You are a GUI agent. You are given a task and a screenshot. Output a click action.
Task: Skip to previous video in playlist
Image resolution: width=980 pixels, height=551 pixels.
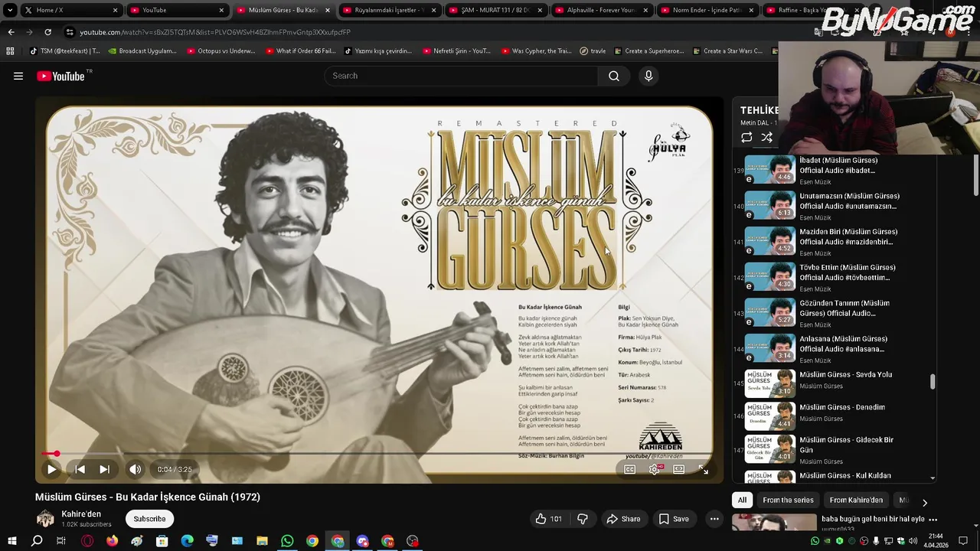80,470
